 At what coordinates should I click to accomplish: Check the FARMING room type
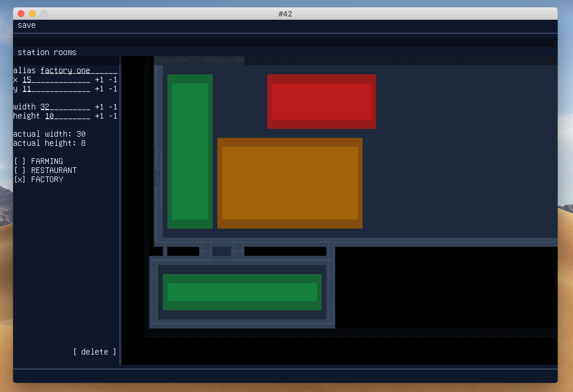point(20,161)
